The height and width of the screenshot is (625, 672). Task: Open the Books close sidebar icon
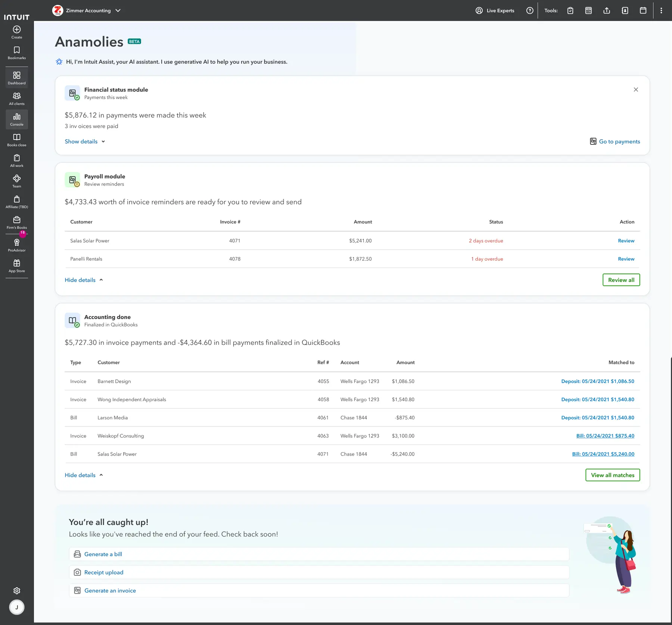17,137
